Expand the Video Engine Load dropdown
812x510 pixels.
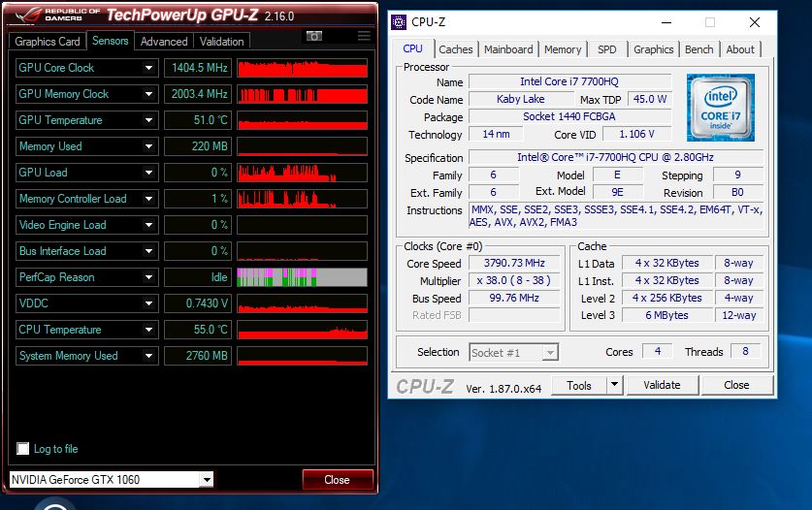click(x=148, y=225)
